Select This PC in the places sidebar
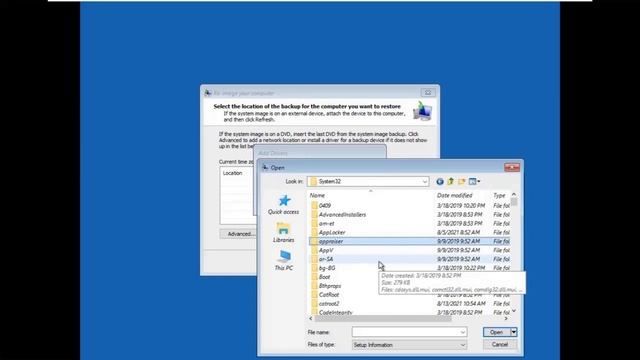640x360 pixels. [284, 260]
